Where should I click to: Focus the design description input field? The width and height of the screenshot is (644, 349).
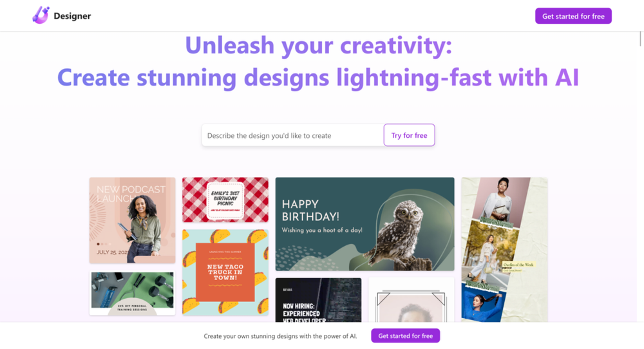[292, 135]
